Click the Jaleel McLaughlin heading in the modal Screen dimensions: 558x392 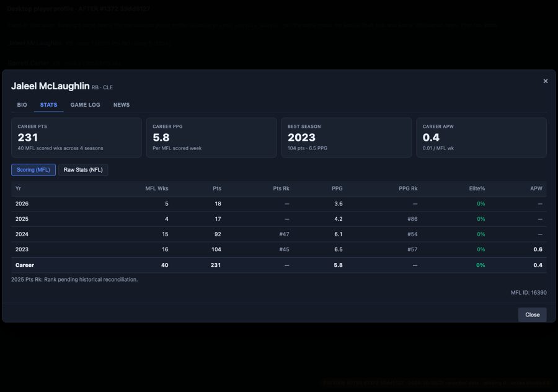click(x=50, y=86)
